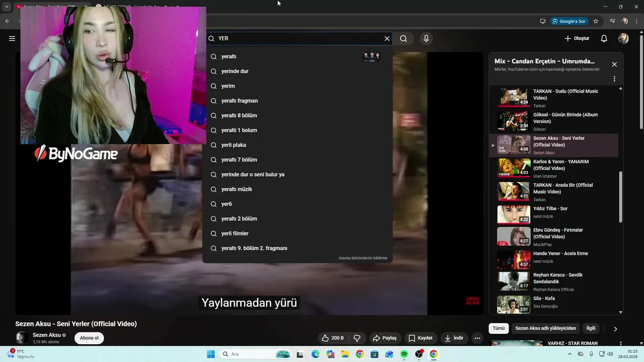
Task: Click the YouTube search field containing YER
Action: [299, 38]
